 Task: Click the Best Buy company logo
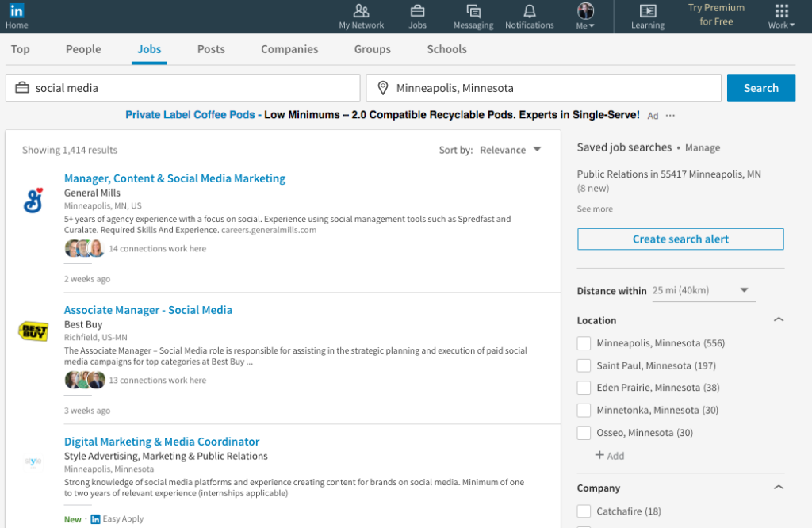pyautogui.click(x=33, y=331)
